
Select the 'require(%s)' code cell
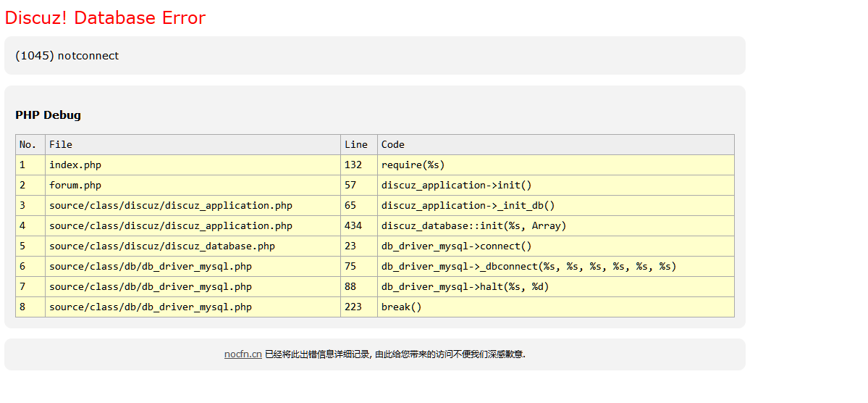pos(556,165)
